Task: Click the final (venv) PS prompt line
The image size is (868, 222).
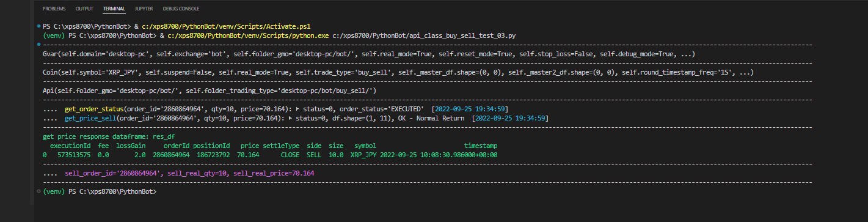Action: pyautogui.click(x=100, y=192)
